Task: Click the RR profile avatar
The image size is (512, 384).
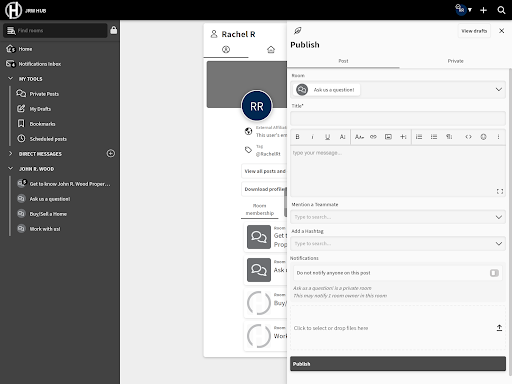Action: [257, 106]
